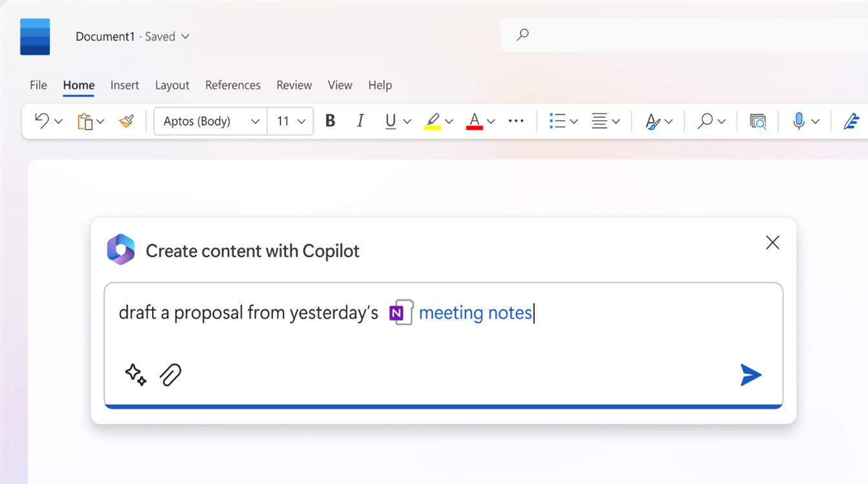Open the Editor pen icon
Image resolution: width=868 pixels, height=484 pixels.
[x=851, y=121]
